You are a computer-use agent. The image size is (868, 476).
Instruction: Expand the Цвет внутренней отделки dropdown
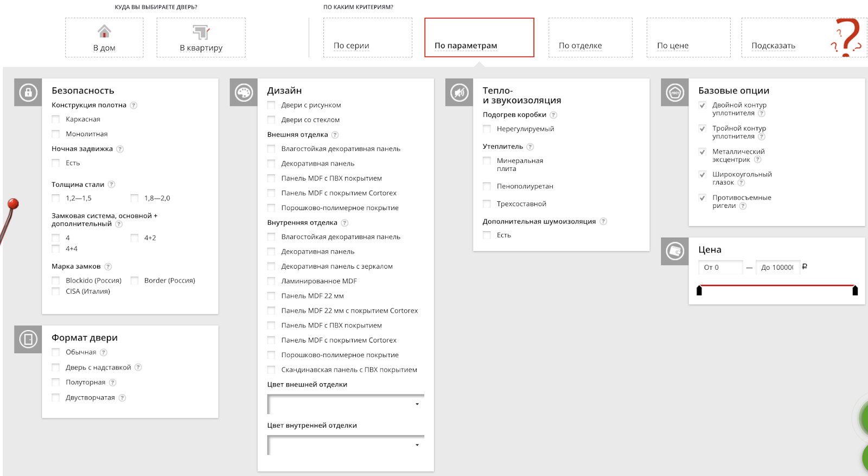(x=346, y=445)
